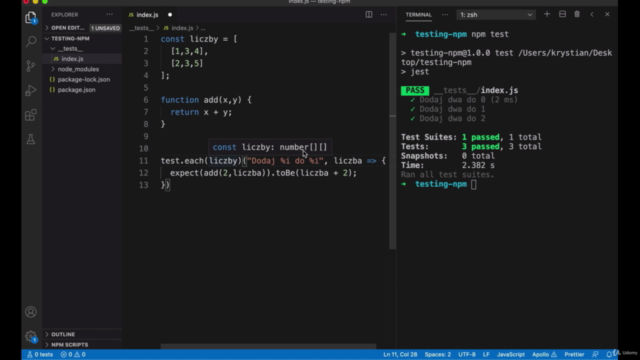The image size is (640, 360).
Task: Open the Extensions view
Action: click(x=31, y=115)
